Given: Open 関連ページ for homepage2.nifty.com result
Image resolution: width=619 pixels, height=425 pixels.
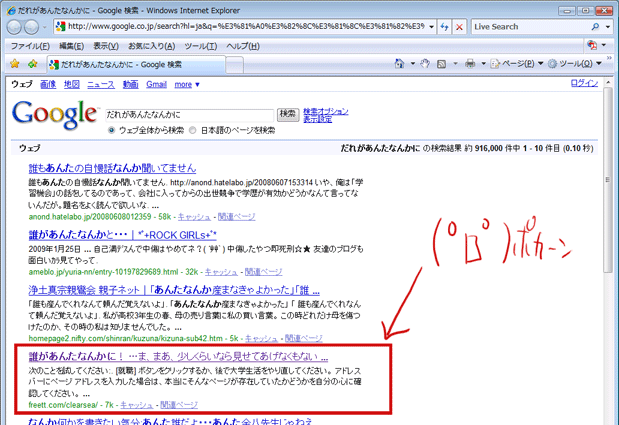Looking at the screenshot, I should tap(304, 338).
